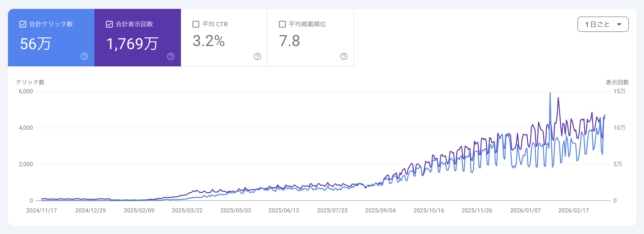The image size is (644, 234).
Task: Open help icon in 合計表示回数 card
Action: tap(171, 56)
